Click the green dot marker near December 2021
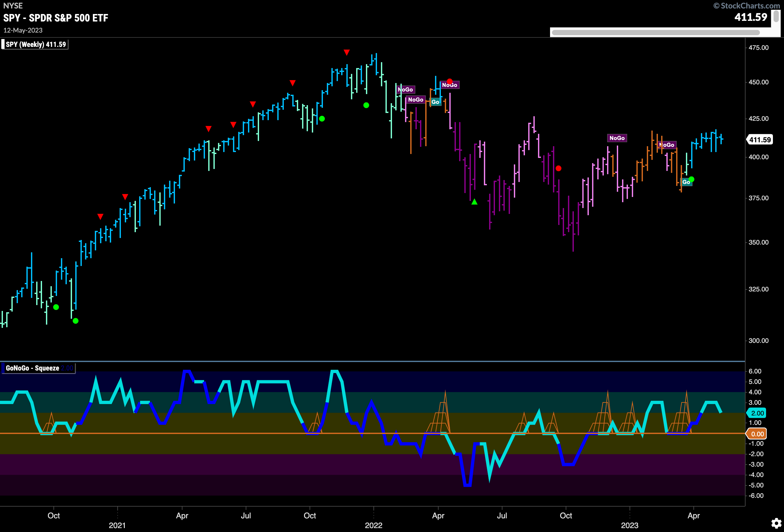 366,105
